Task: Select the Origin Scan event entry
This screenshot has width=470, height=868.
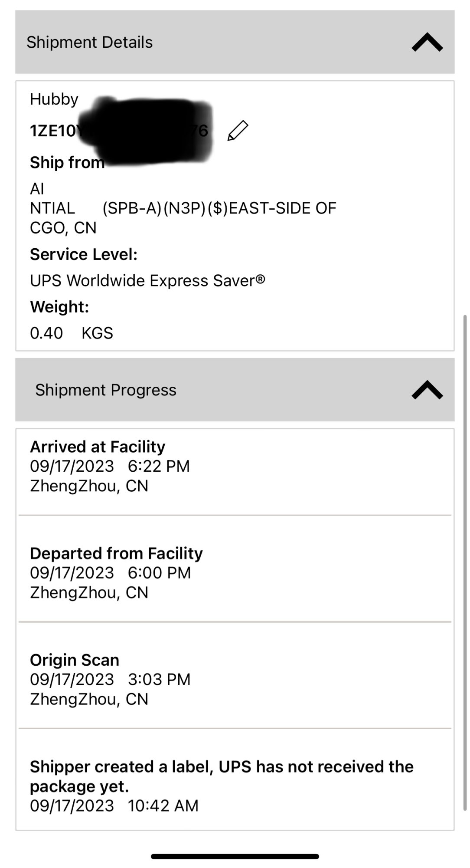Action: tap(75, 660)
